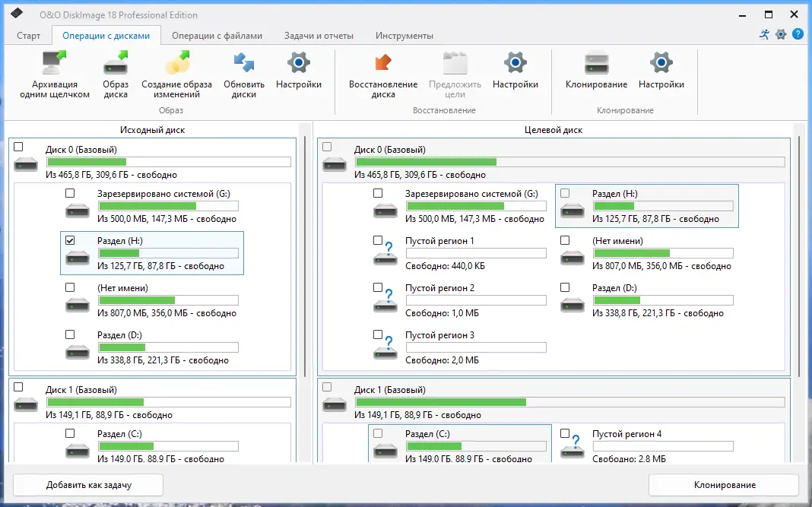
Task: Check the source Диск 1 (Базовый) checkbox
Action: (x=19, y=387)
